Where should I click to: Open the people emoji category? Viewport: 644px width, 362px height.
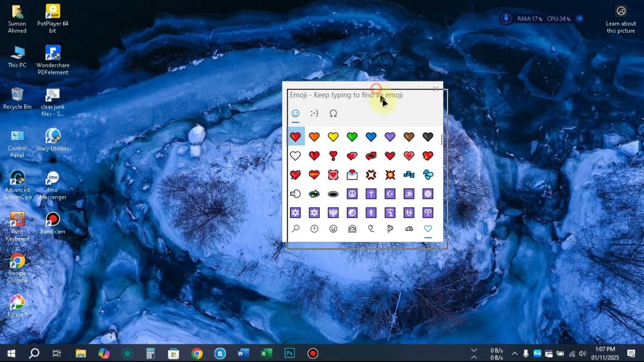352,229
